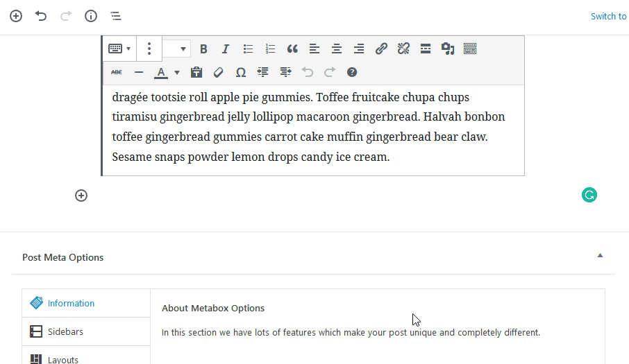Open content structure info icon
Viewport: 629px width, 364px height.
[x=91, y=16]
